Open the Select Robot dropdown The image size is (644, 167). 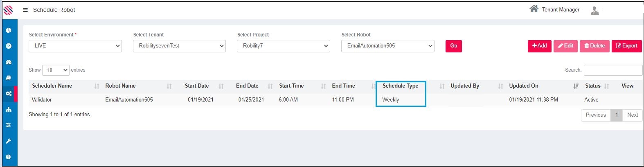point(387,46)
